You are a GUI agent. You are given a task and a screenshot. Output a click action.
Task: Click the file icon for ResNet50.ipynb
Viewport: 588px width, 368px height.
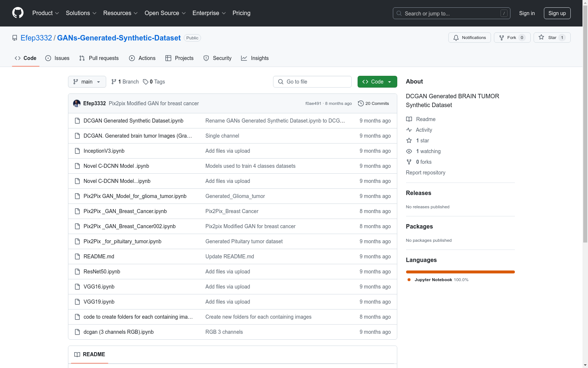coord(77,272)
